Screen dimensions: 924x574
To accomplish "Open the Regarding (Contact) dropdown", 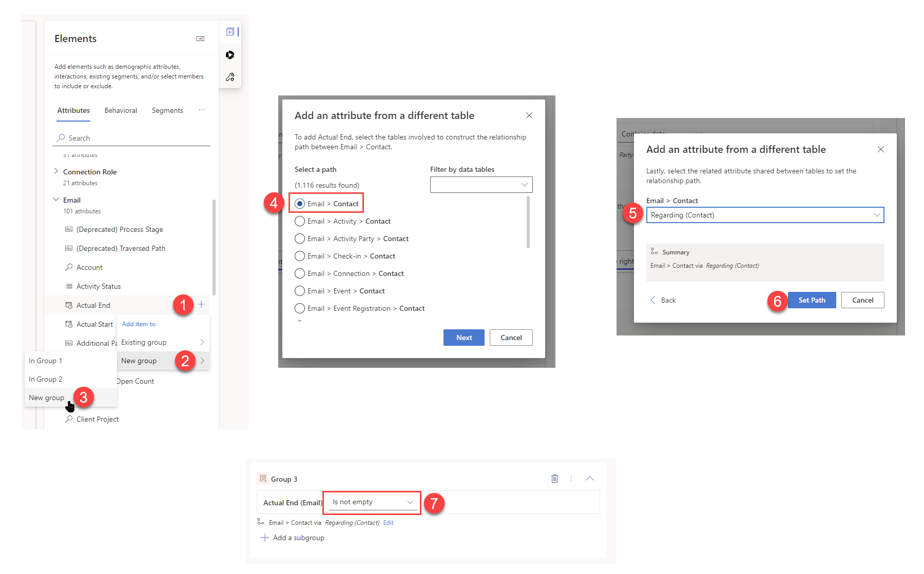I will tap(765, 215).
